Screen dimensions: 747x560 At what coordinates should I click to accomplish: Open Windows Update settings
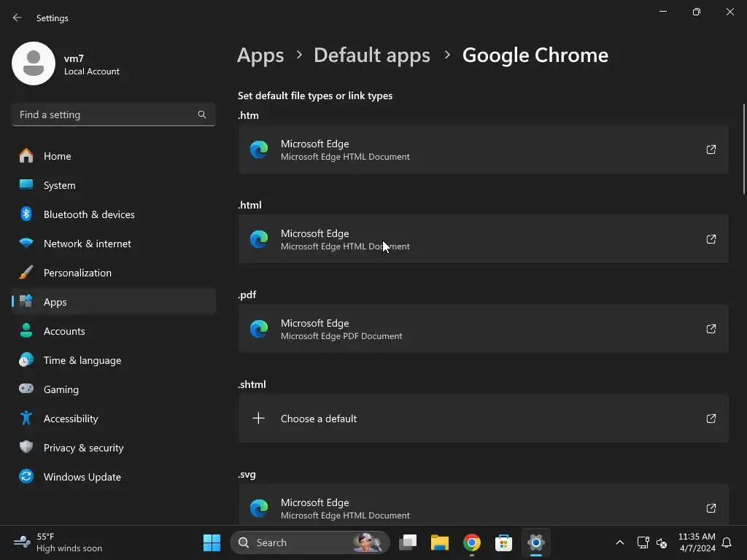pyautogui.click(x=113, y=477)
